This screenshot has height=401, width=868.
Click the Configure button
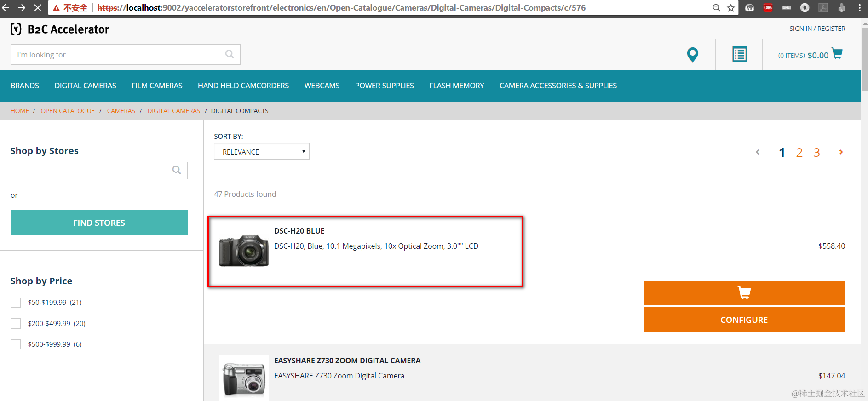744,320
